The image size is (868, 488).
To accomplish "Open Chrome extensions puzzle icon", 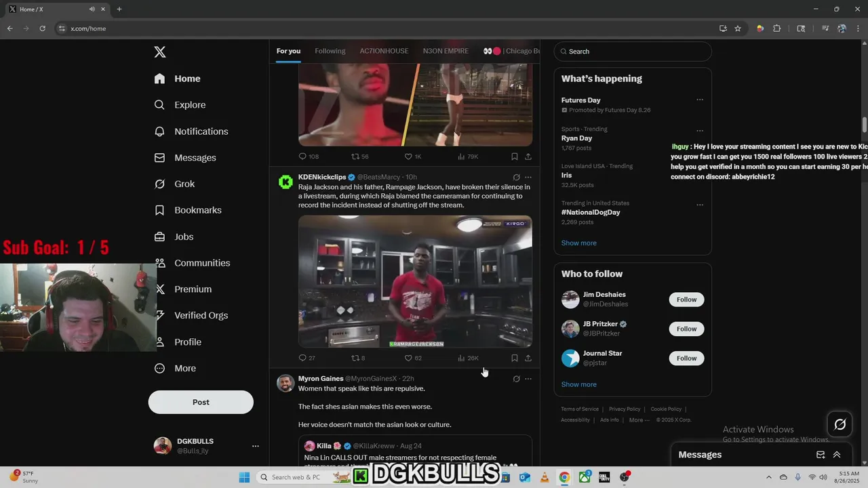I will point(777,28).
